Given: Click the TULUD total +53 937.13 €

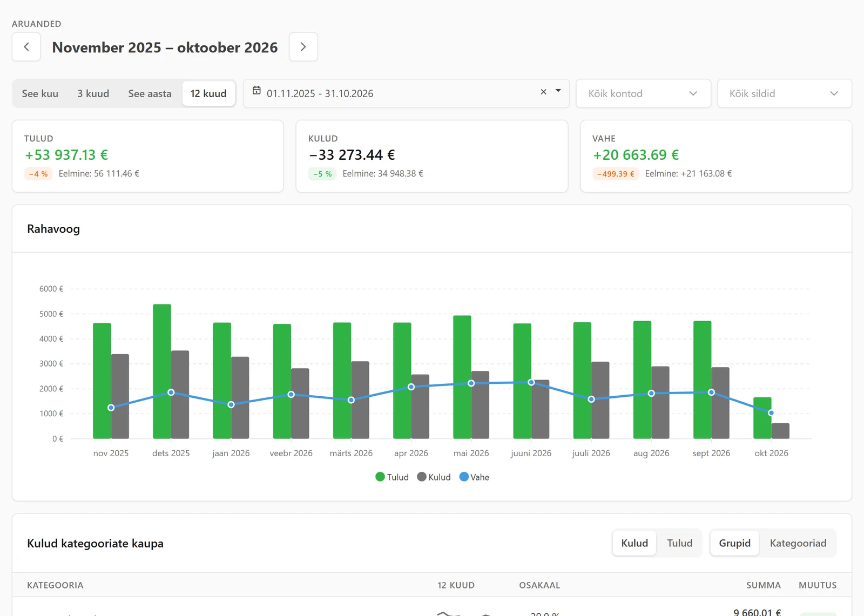Looking at the screenshot, I should pyautogui.click(x=66, y=155).
